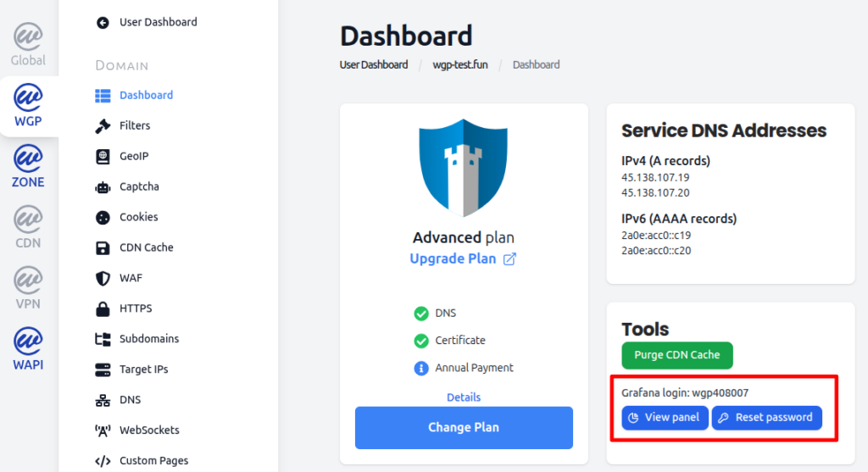
Task: Open the Details link
Action: pos(464,397)
